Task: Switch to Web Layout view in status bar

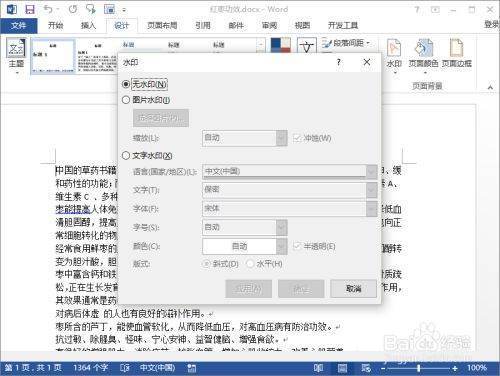Action: [366, 368]
